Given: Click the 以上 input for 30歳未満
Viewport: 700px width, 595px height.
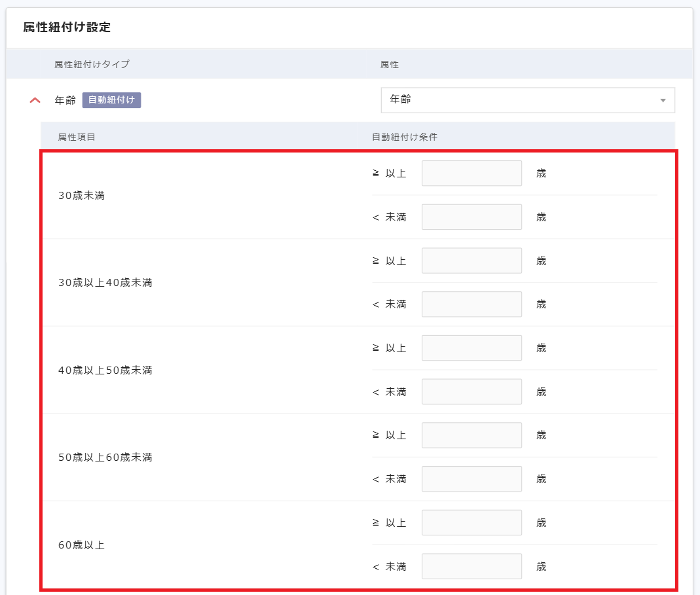Looking at the screenshot, I should coord(471,173).
